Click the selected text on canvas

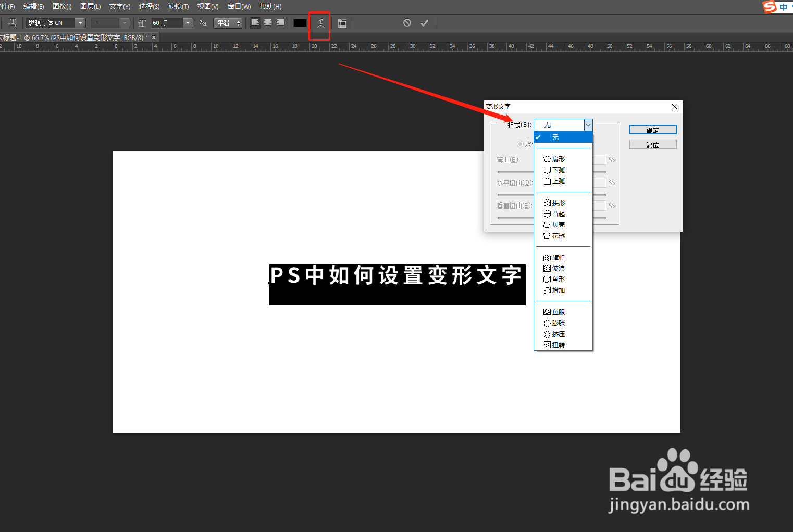[397, 284]
